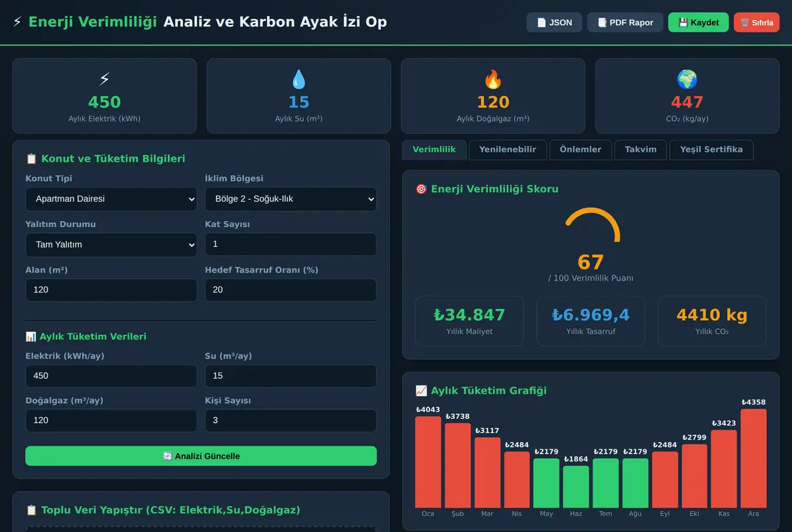
Task: Click the Şub bar showing ₺3738
Action: pos(457,465)
